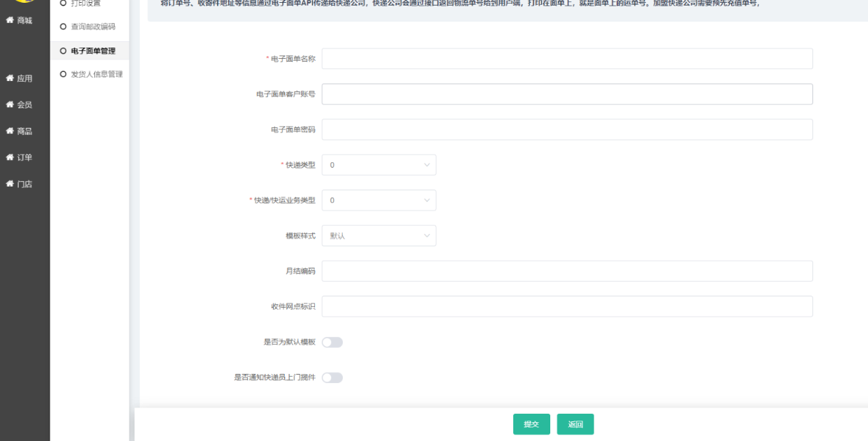The width and height of the screenshot is (868, 441).
Task: Click the home icon beside 订单
Action: pos(10,157)
